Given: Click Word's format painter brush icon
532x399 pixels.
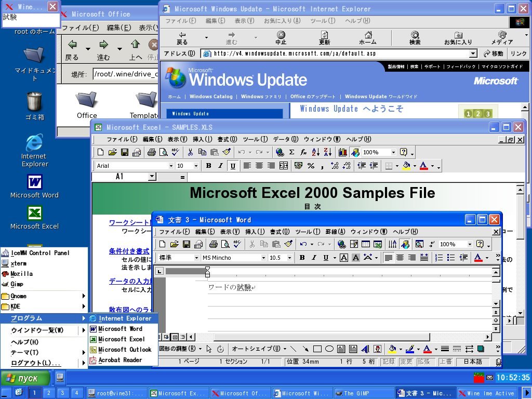Looking at the screenshot, I should tap(288, 244).
